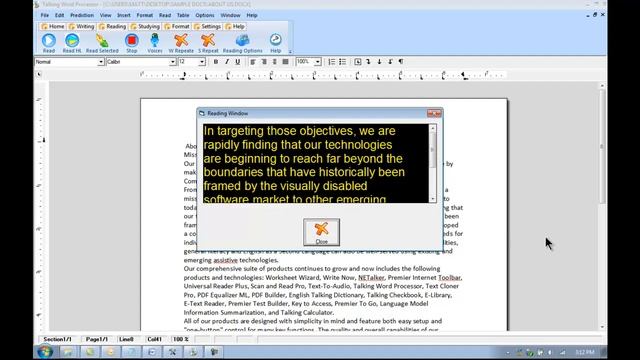Select the S Repeat icon

point(208,43)
